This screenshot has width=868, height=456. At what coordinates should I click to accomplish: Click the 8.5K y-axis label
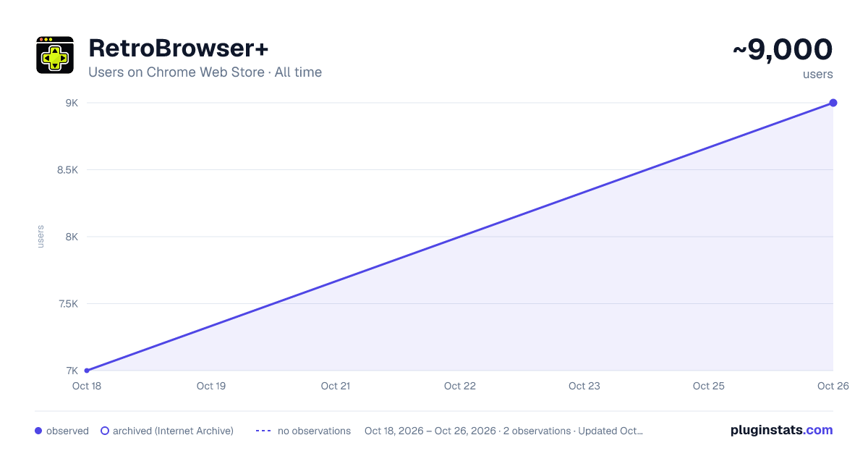[x=67, y=170]
